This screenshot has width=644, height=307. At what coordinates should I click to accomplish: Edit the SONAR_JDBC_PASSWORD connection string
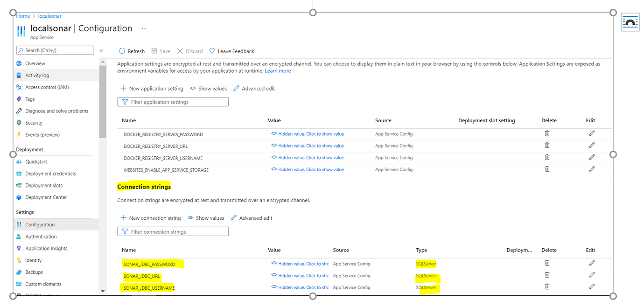click(x=592, y=263)
